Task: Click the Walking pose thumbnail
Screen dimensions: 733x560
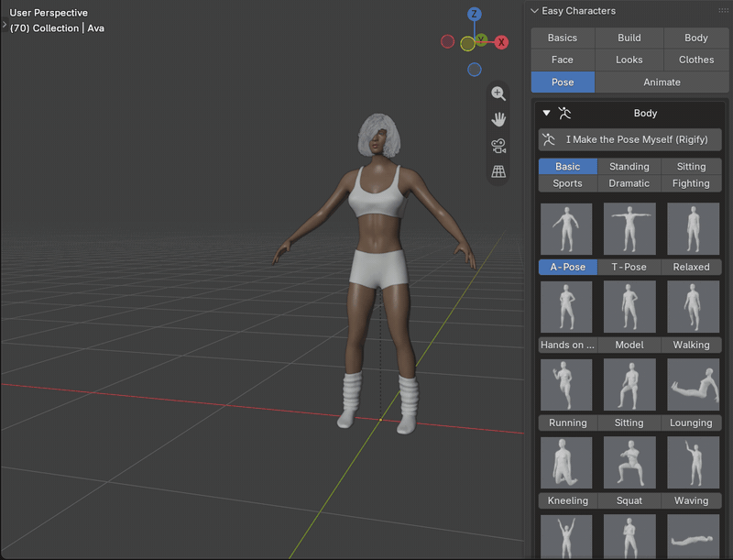Action: (694, 307)
